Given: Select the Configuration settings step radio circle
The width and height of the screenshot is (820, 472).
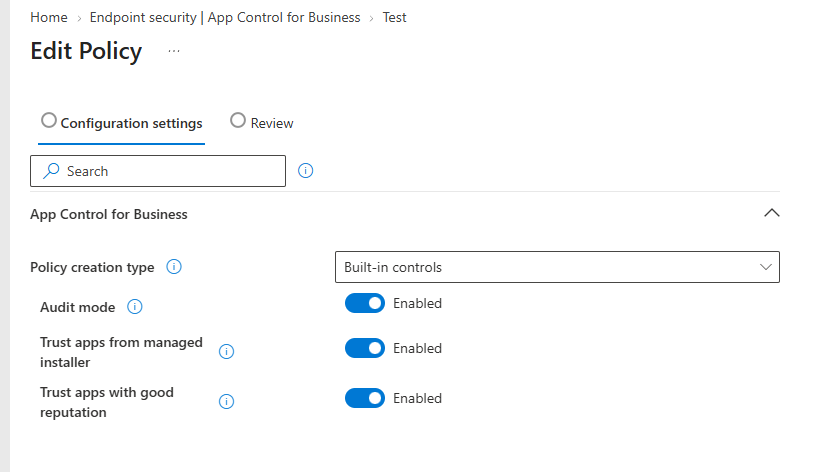Looking at the screenshot, I should pyautogui.click(x=49, y=120).
